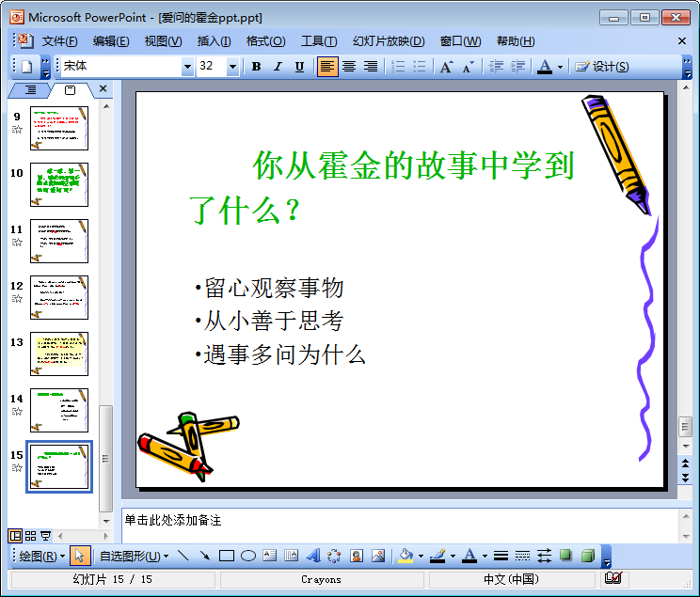Close the slide thumbnail pane

[x=103, y=88]
